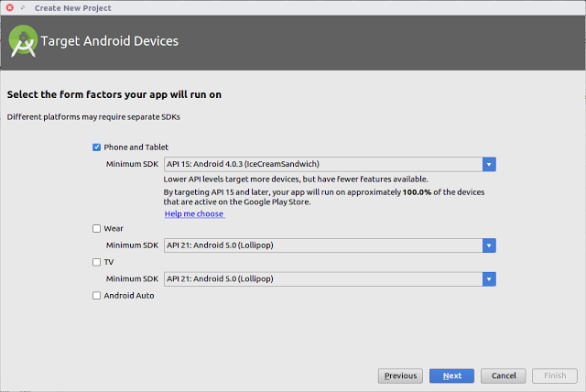Click the Create New Project title bar text

coord(72,7)
